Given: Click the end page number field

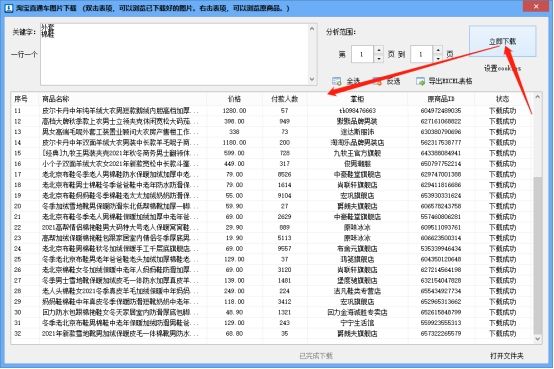Looking at the screenshot, I should tap(422, 54).
